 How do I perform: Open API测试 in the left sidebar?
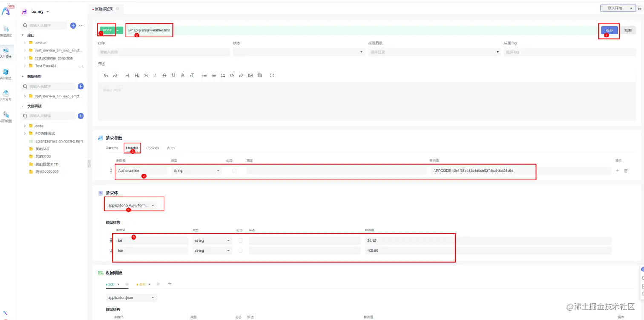click(x=6, y=74)
